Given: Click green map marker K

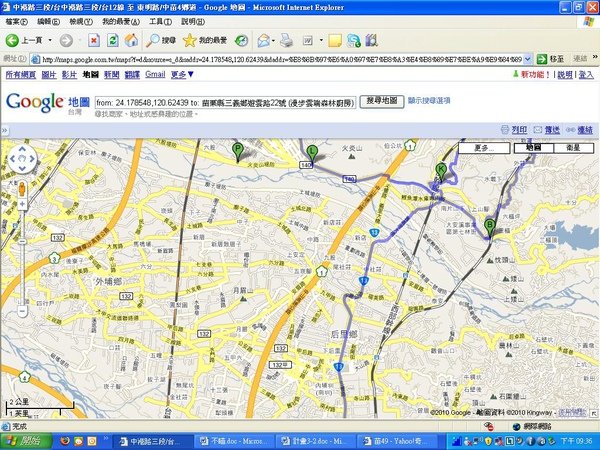Looking at the screenshot, I should click(441, 171).
